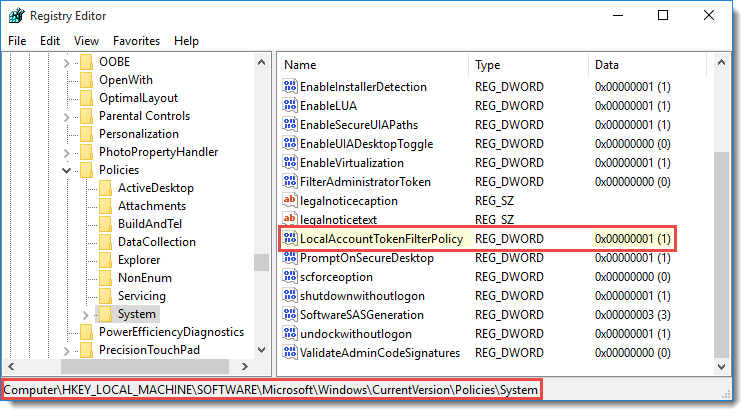Expand the PhotoPropertyHandler node

click(66, 153)
